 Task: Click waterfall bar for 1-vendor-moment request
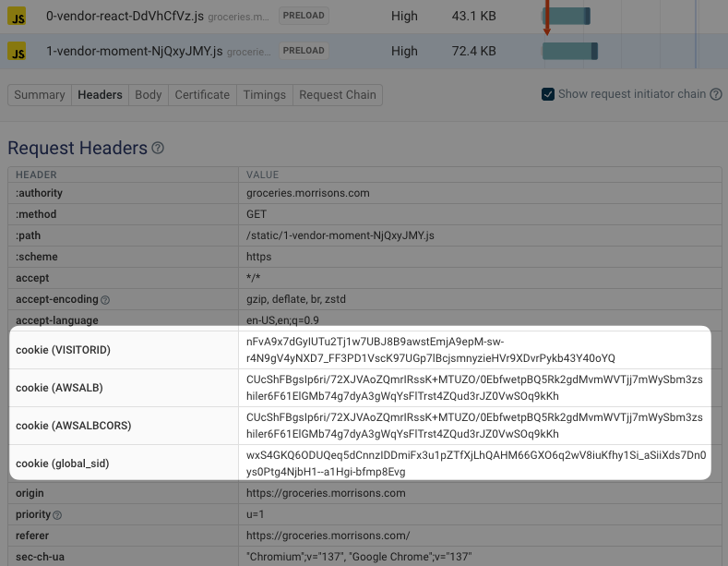(569, 51)
